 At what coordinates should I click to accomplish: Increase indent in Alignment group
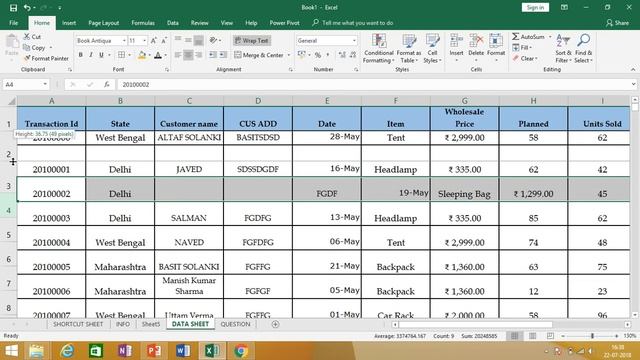point(223,55)
